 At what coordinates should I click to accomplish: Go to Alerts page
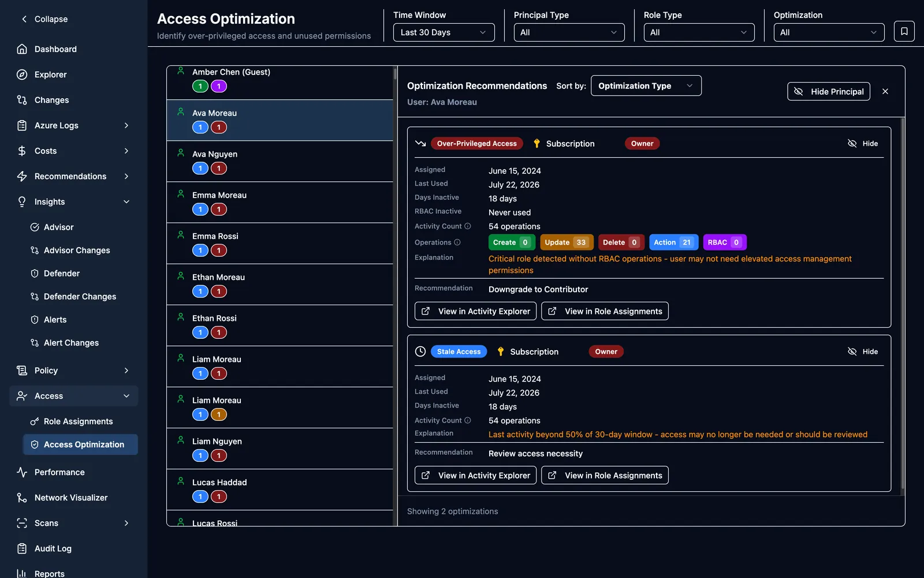tap(80, 320)
